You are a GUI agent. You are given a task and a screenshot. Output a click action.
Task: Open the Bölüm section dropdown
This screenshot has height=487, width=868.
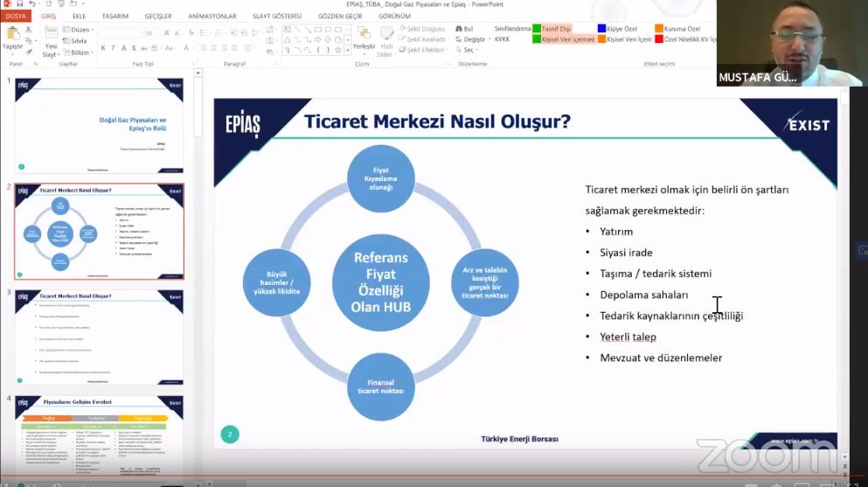(78, 52)
